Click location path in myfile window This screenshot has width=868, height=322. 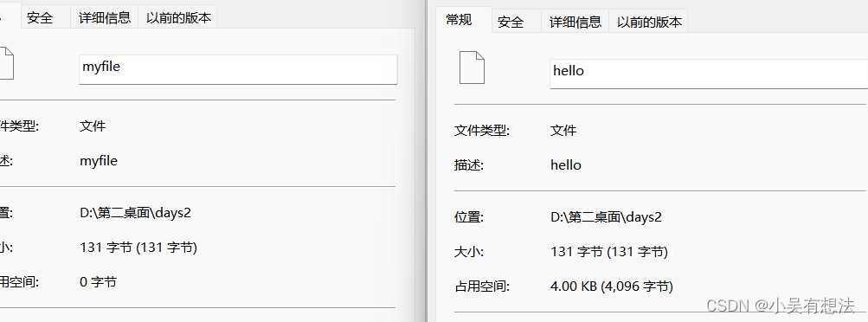136,212
